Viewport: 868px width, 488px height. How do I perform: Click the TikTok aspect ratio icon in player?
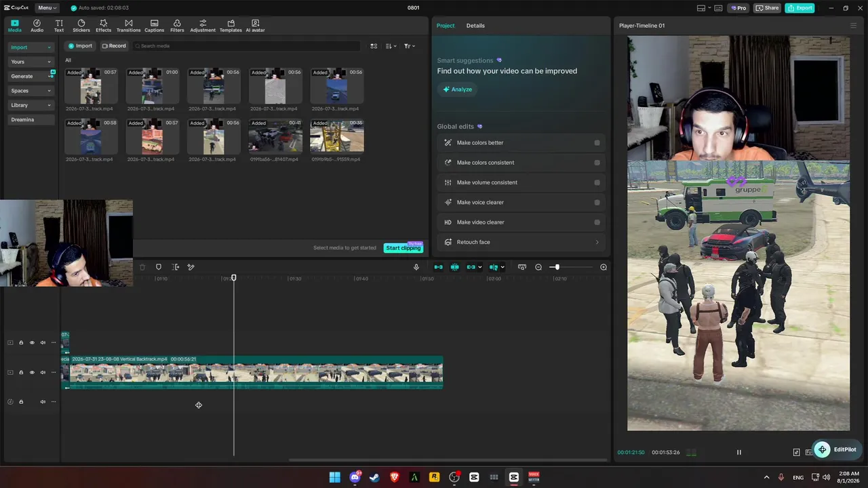click(x=797, y=452)
